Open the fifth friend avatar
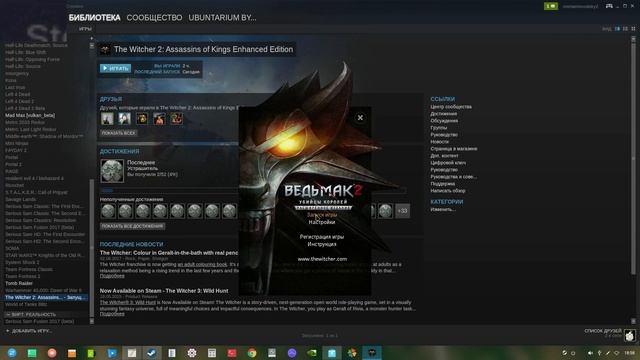Image resolution: width=640 pixels, height=360 pixels. [177, 119]
